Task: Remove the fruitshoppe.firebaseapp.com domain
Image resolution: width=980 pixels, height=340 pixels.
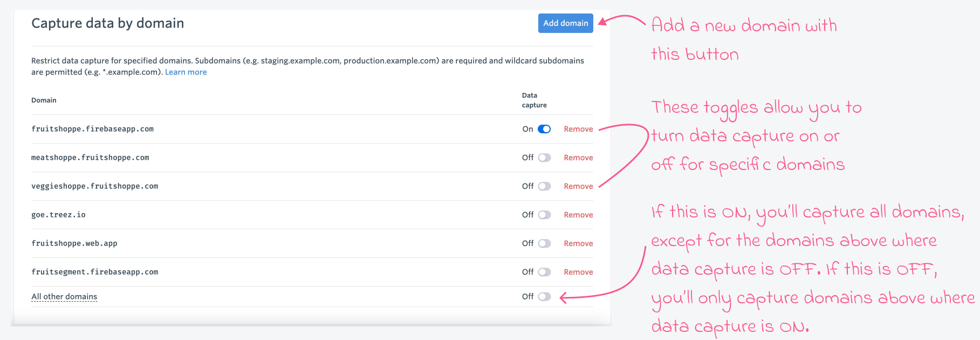Action: 578,129
